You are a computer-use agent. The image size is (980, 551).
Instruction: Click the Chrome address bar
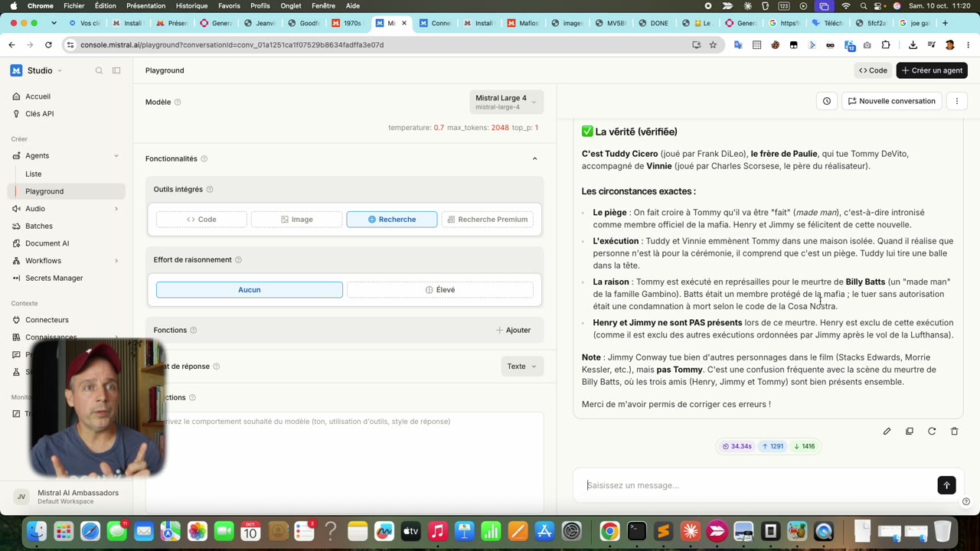(x=383, y=44)
